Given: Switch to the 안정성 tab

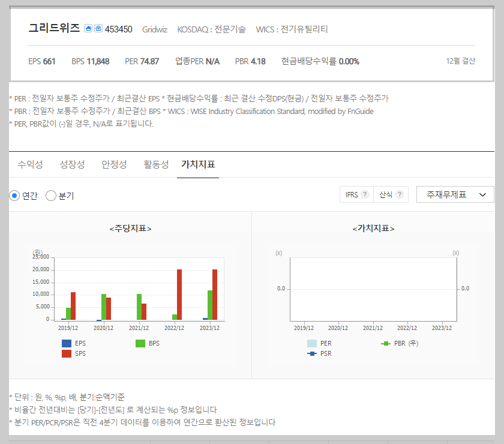Looking at the screenshot, I should (x=114, y=164).
